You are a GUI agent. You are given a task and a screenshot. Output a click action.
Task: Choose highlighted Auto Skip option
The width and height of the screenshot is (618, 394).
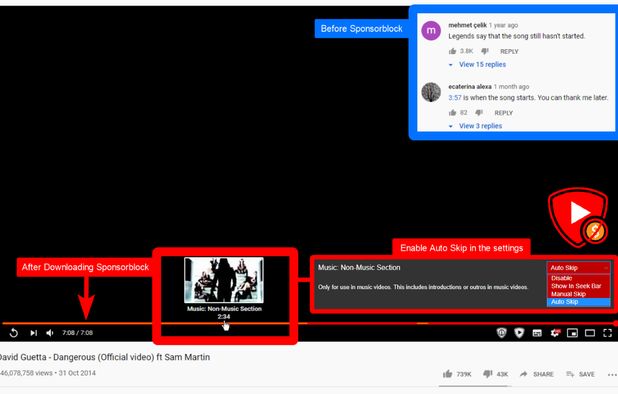(x=579, y=302)
